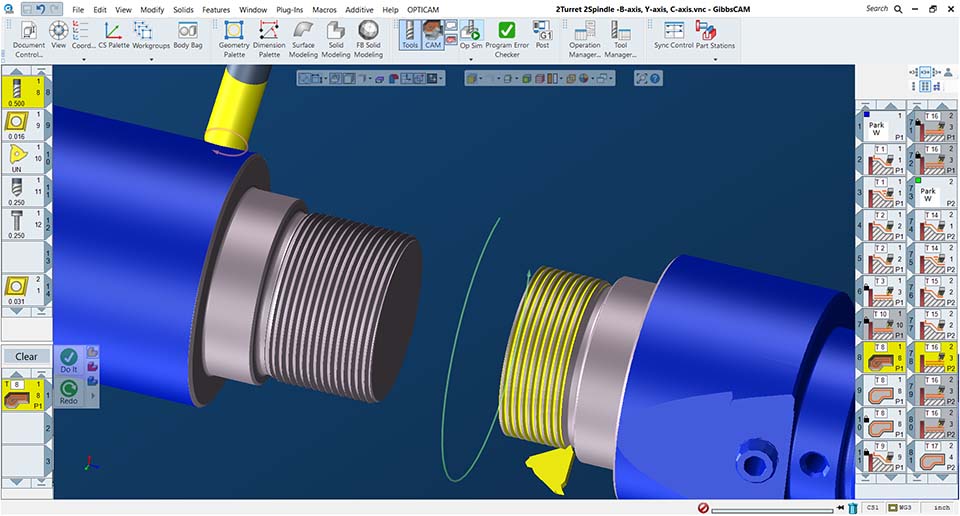Open the Geometry Palette
Viewport: 960px width, 516px height.
pyautogui.click(x=234, y=39)
